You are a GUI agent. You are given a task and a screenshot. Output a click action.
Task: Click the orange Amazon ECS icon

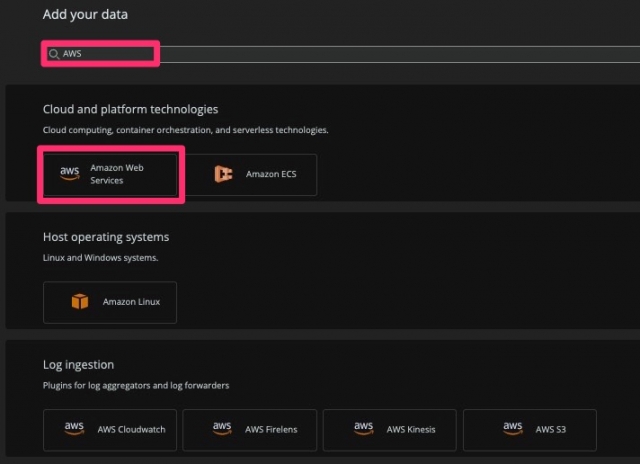coord(223,174)
